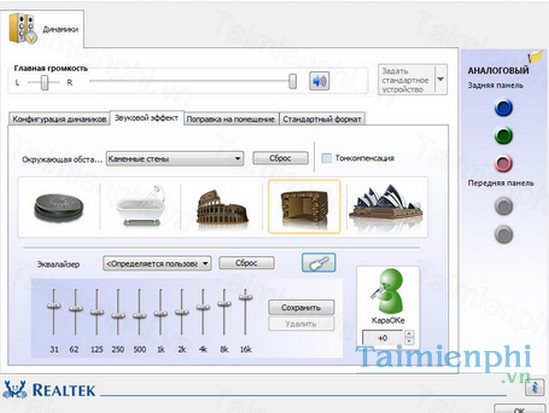Enable the Тонкомпенсация checkbox
This screenshot has width=549, height=413.
326,158
